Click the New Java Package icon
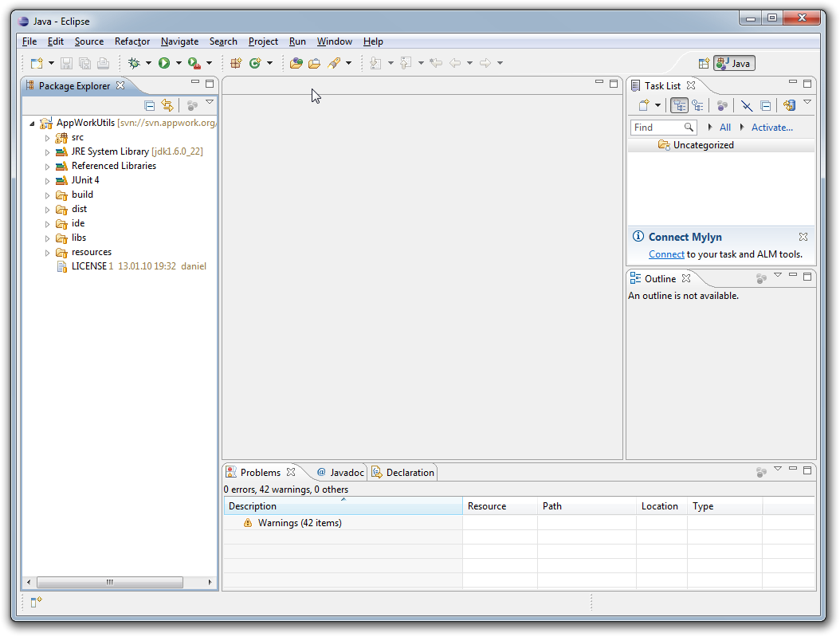 (235, 63)
